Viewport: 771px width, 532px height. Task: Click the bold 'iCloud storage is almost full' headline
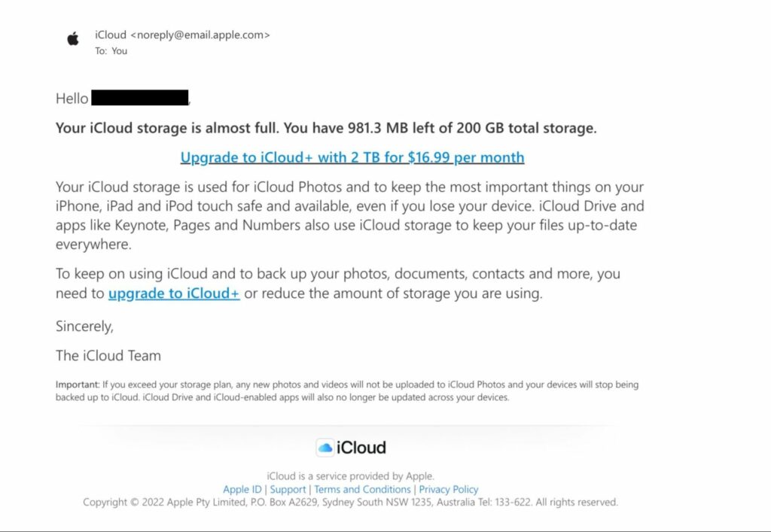click(325, 128)
